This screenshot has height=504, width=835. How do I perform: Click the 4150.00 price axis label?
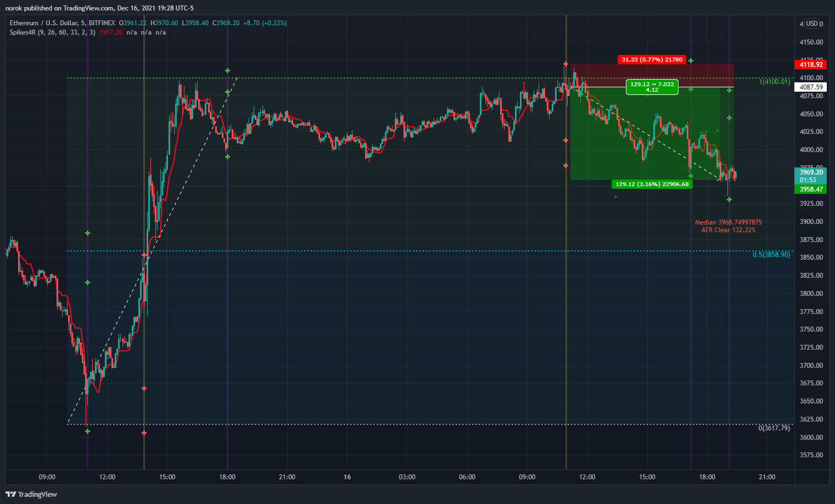tap(811, 42)
